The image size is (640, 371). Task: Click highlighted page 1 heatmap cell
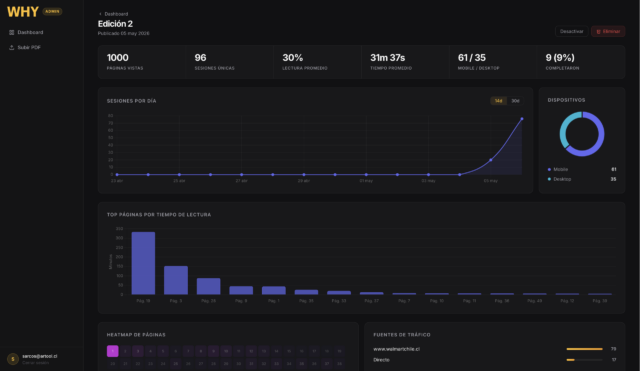pyautogui.click(x=113, y=351)
